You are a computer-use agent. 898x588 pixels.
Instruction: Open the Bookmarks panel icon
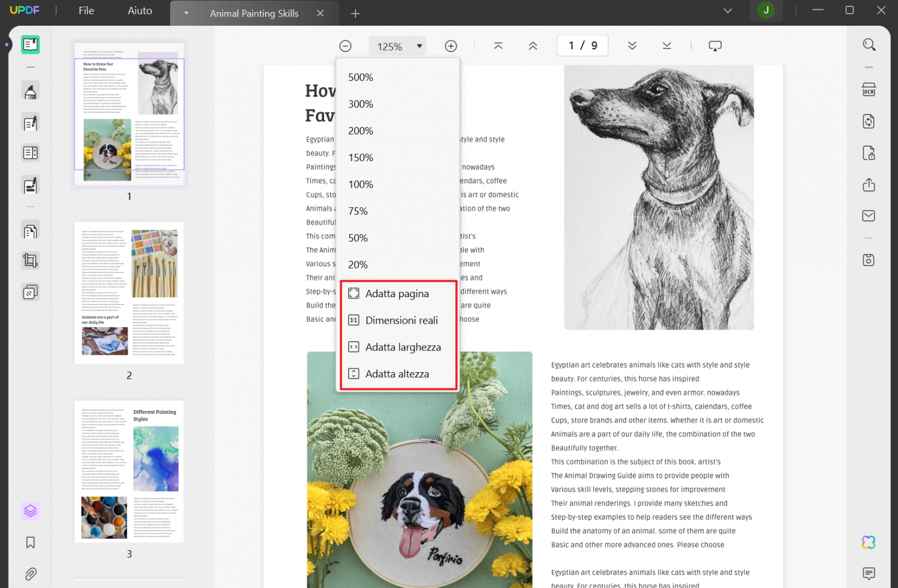click(30, 542)
